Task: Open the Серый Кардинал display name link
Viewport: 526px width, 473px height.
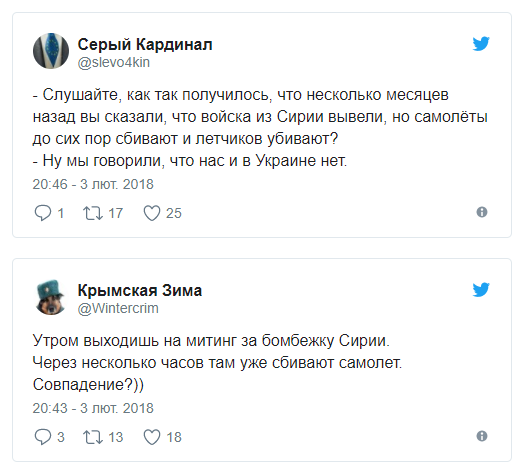Action: point(145,44)
